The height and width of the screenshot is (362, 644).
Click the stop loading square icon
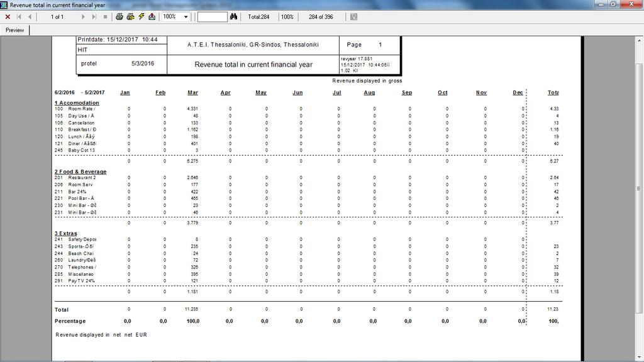[x=105, y=17]
